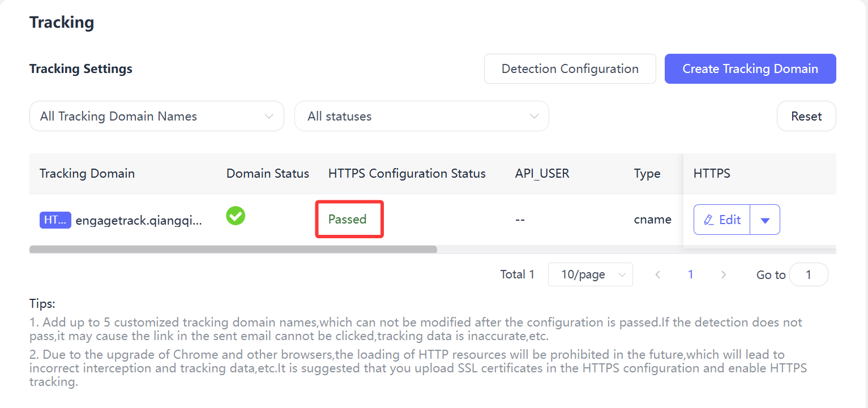Click the Create Tracking Domain button
The width and height of the screenshot is (868, 408).
(x=750, y=69)
